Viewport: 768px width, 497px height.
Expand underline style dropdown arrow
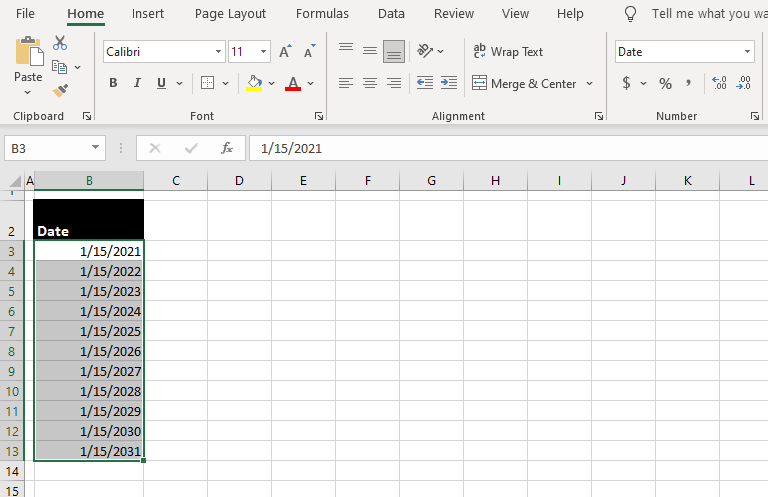(x=179, y=83)
